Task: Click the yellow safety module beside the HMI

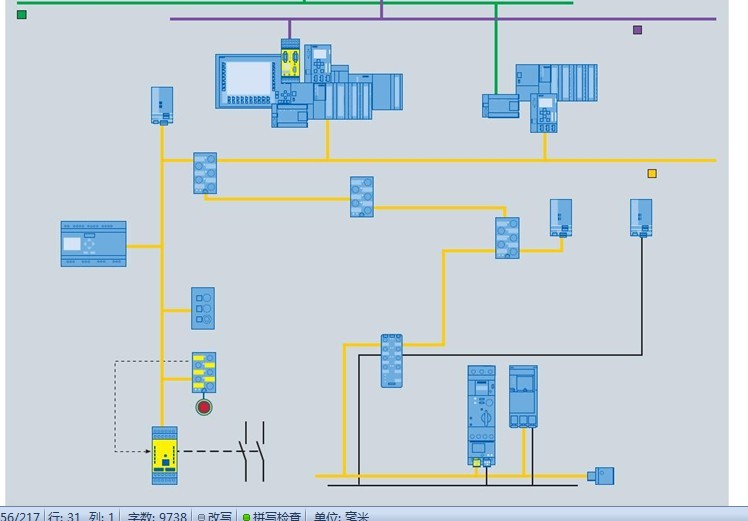Action: (290, 60)
